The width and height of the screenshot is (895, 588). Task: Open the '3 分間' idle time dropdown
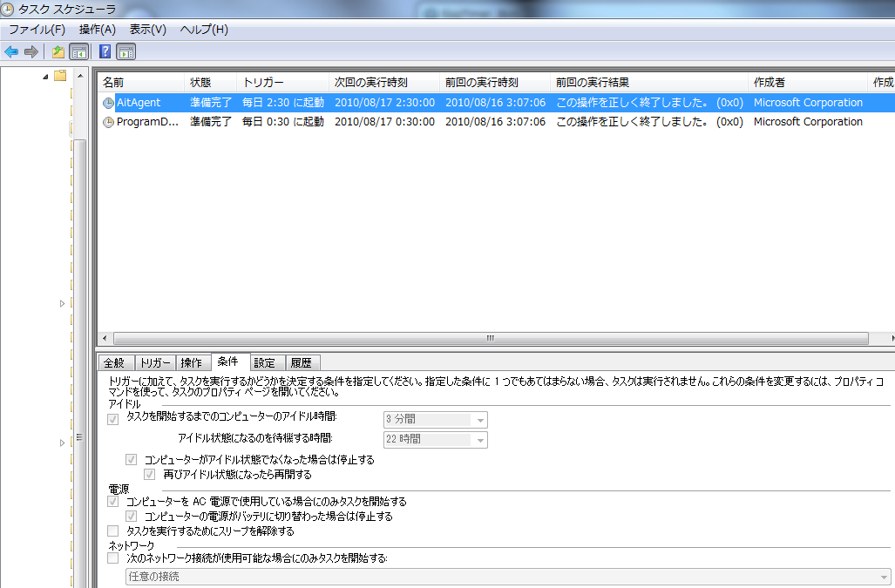click(480, 420)
